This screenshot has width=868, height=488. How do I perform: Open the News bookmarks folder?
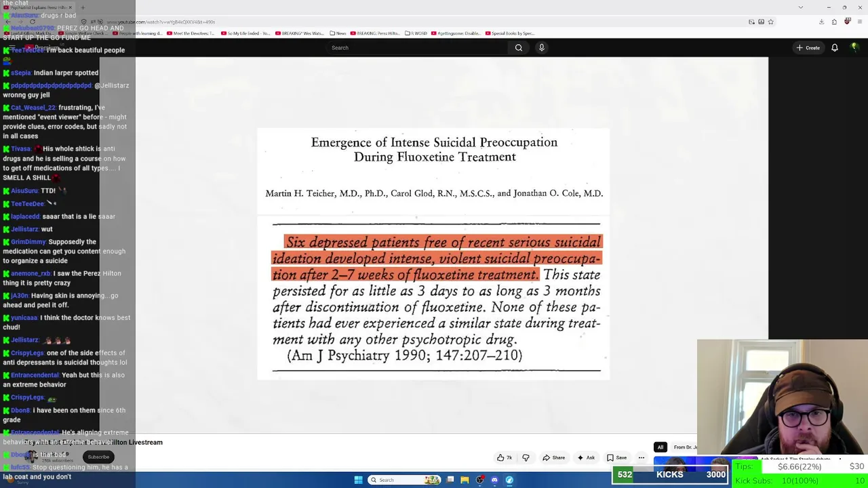pyautogui.click(x=338, y=33)
